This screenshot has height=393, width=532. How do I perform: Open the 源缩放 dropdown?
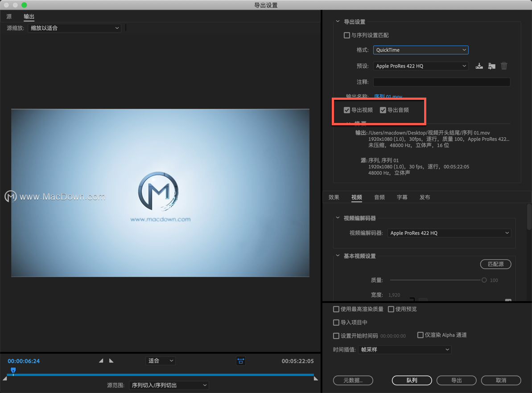(x=74, y=28)
